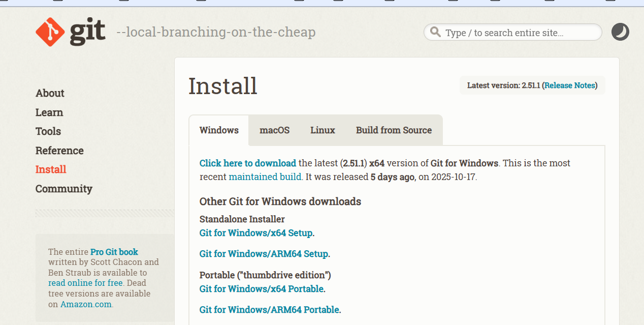Click the 'Click here to download' link
Image resolution: width=644 pixels, height=325 pixels.
248,163
